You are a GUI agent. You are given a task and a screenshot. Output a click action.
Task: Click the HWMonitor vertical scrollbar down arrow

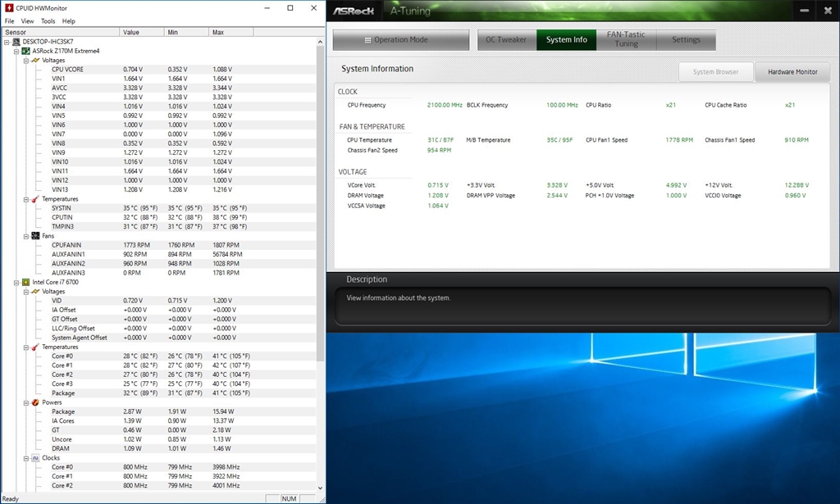[x=321, y=488]
